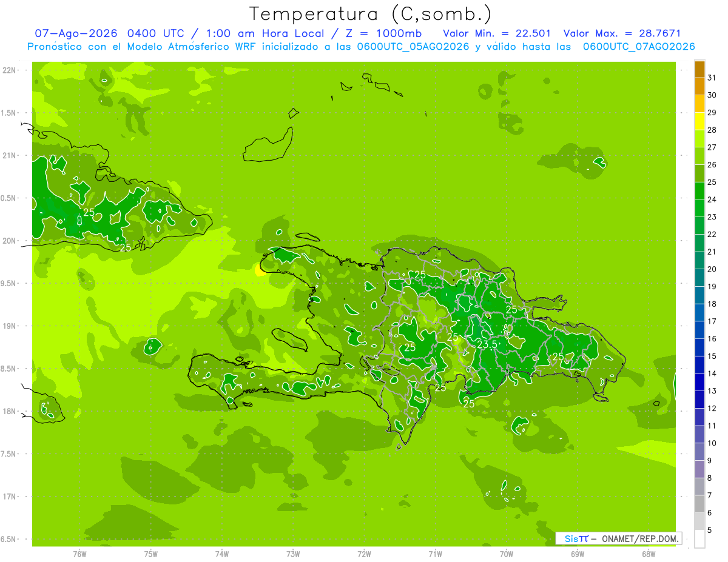Click the purple swatch between 8 and 9

pyautogui.click(x=699, y=469)
